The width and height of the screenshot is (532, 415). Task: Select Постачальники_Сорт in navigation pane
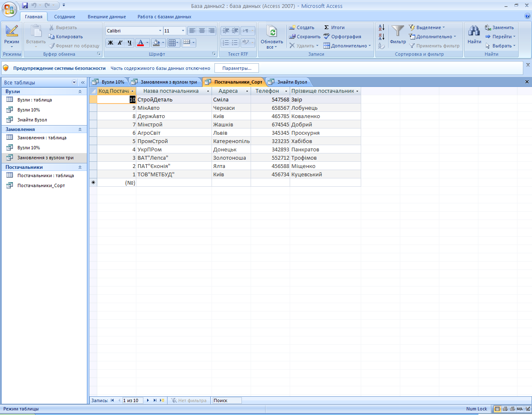click(x=44, y=185)
